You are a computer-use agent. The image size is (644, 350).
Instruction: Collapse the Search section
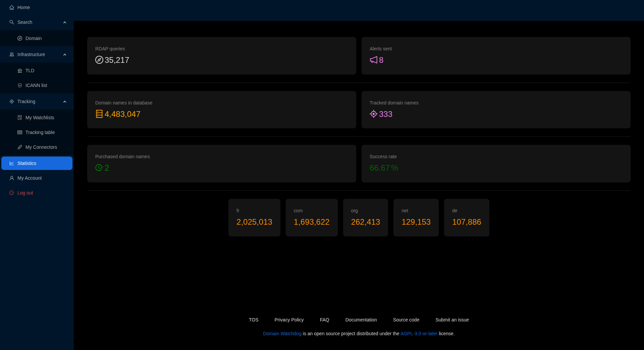pyautogui.click(x=64, y=22)
